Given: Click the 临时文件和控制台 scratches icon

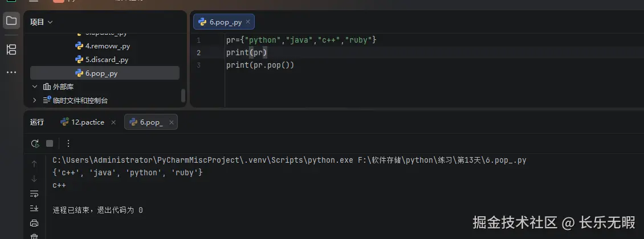Looking at the screenshot, I should pyautogui.click(x=47, y=100).
